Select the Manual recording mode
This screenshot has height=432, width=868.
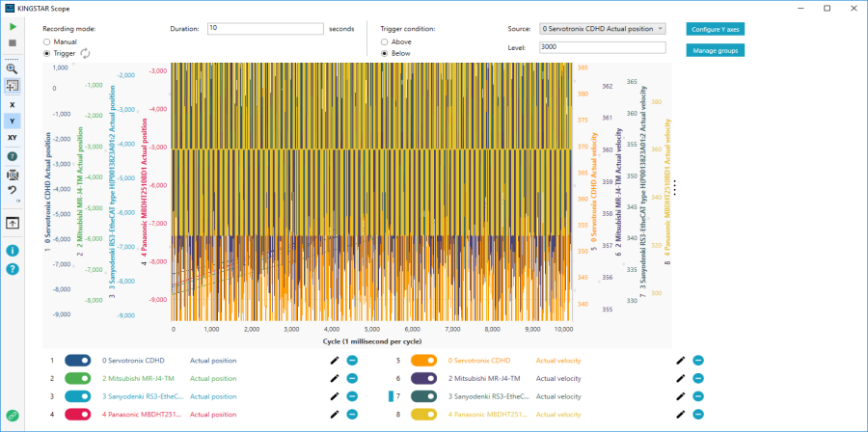(x=48, y=42)
